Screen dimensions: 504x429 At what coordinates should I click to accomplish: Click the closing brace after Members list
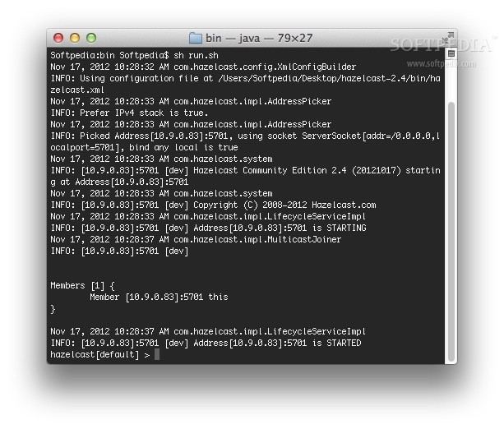point(53,309)
